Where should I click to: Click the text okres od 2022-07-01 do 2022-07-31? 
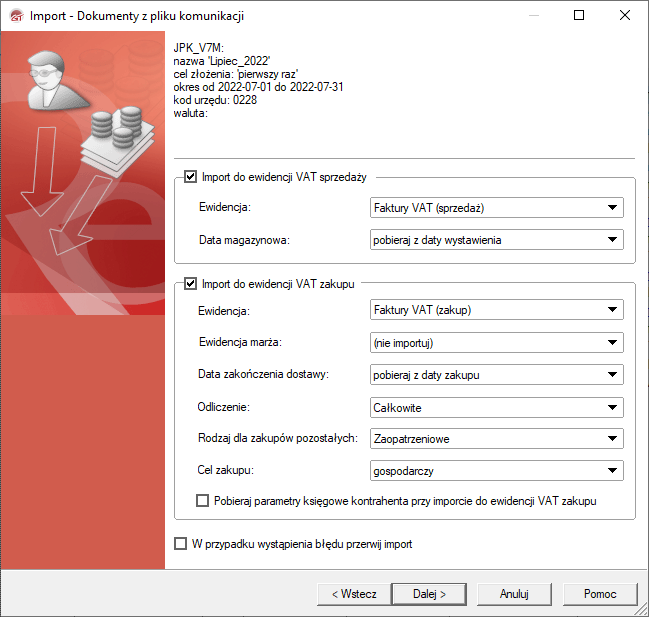258,87
